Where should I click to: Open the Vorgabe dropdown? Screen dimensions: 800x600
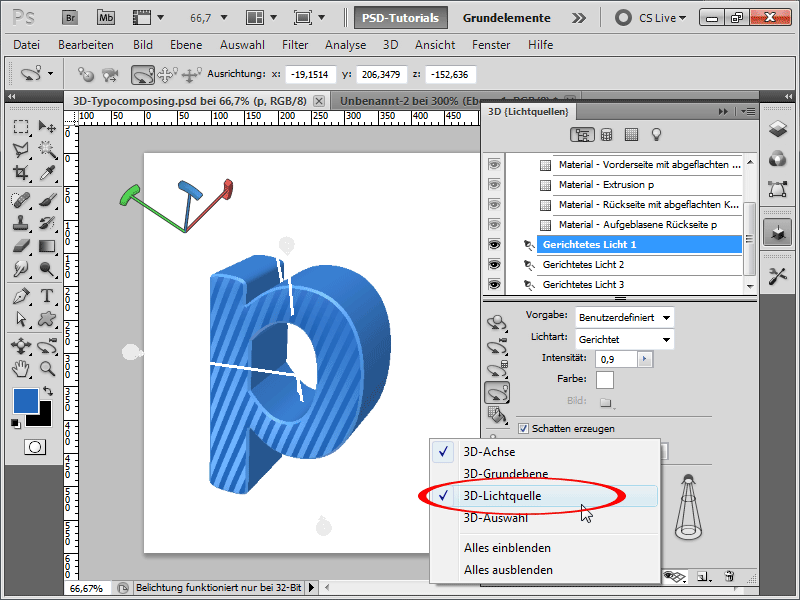click(624, 317)
